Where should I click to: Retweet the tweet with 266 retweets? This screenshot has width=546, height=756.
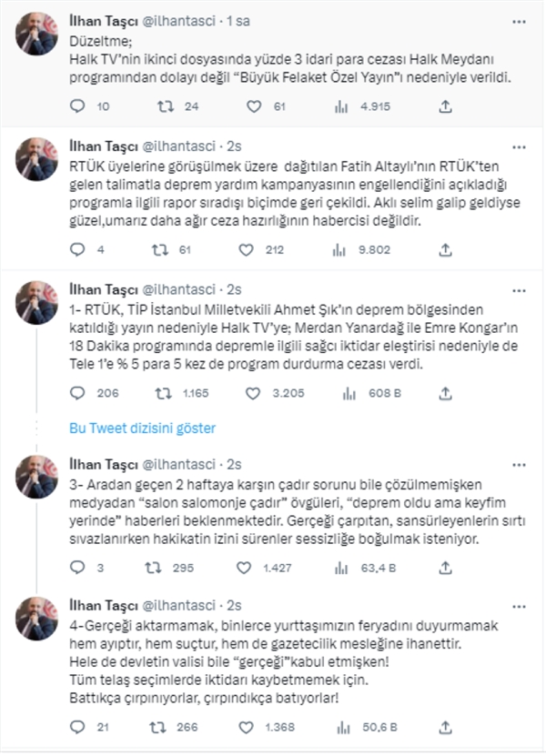click(165, 727)
